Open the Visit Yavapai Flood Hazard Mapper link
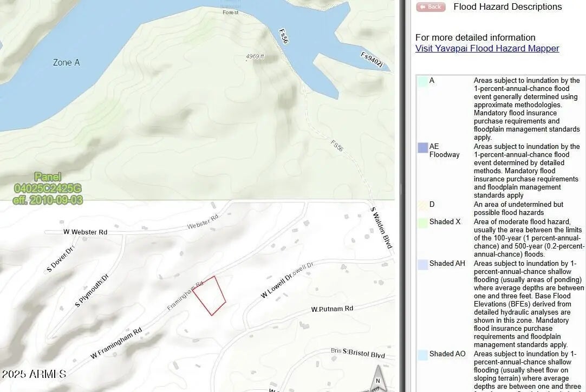Screen dimensions: 586x392 point(487,48)
